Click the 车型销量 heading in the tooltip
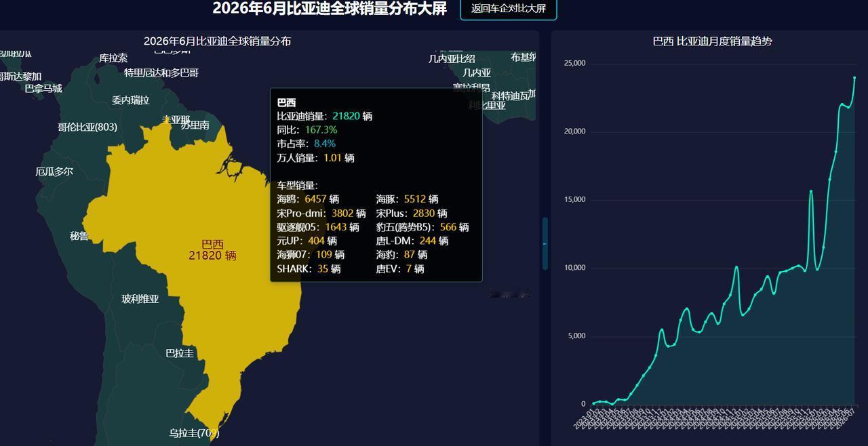Image resolution: width=868 pixels, height=446 pixels. coord(297,186)
